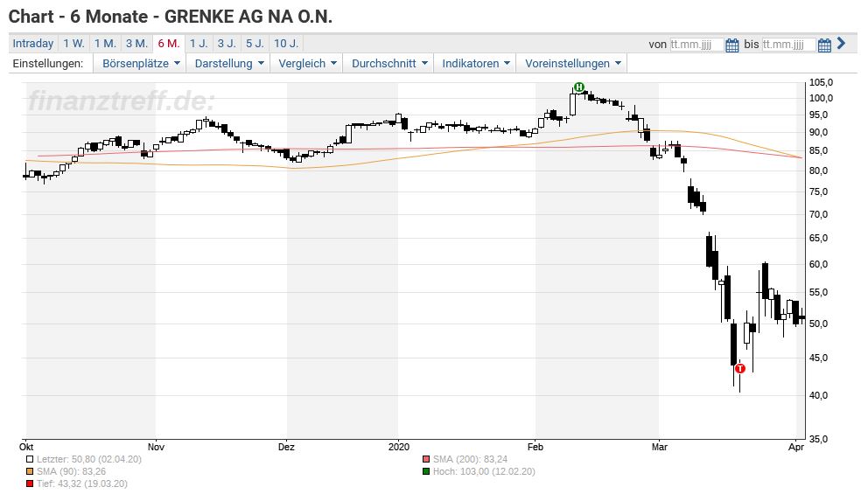
Task: Click the red T low marker on chart
Action: (740, 368)
